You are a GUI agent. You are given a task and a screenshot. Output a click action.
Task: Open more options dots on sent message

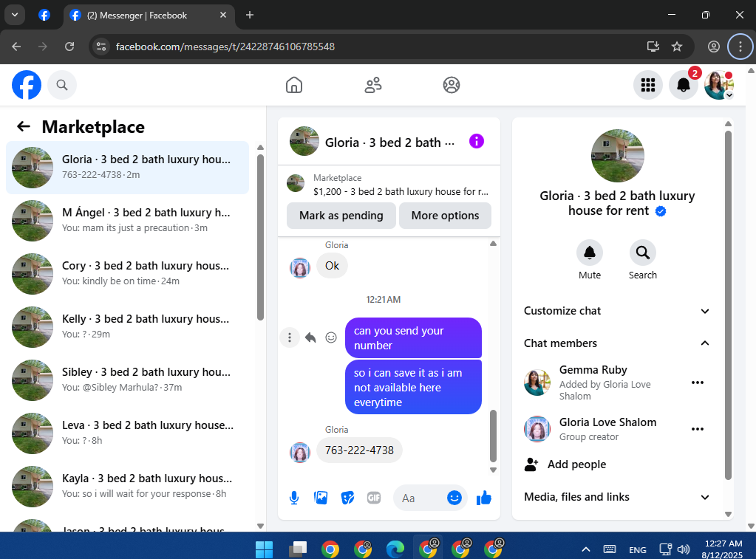289,337
